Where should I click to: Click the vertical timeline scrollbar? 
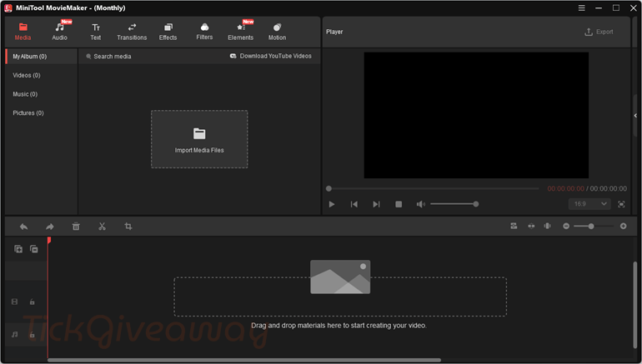click(635, 304)
